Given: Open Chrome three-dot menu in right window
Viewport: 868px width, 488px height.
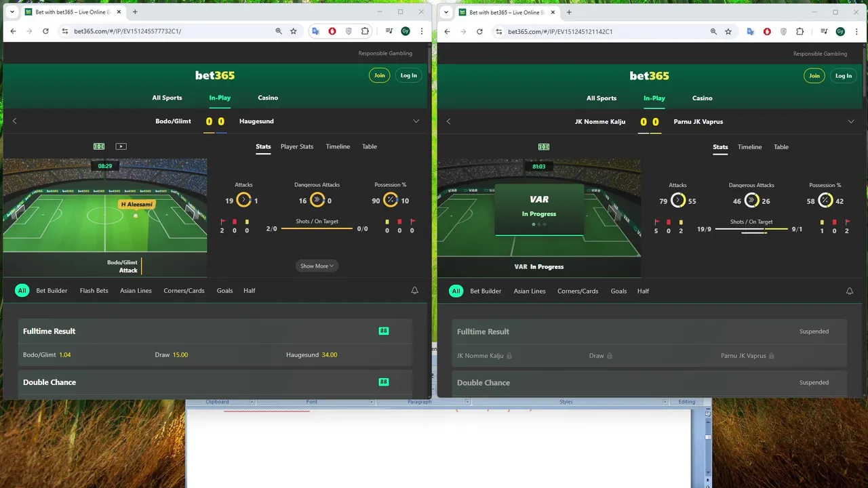Looking at the screenshot, I should pos(856,31).
